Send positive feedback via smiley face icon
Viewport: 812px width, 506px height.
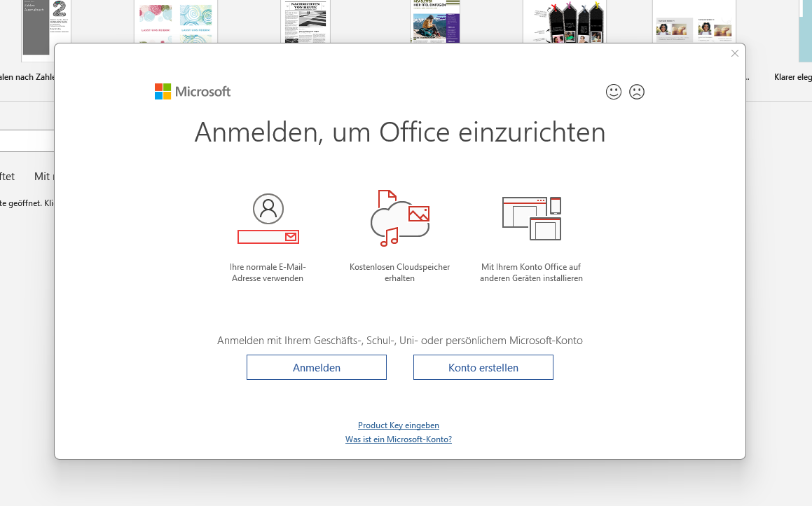(x=614, y=92)
